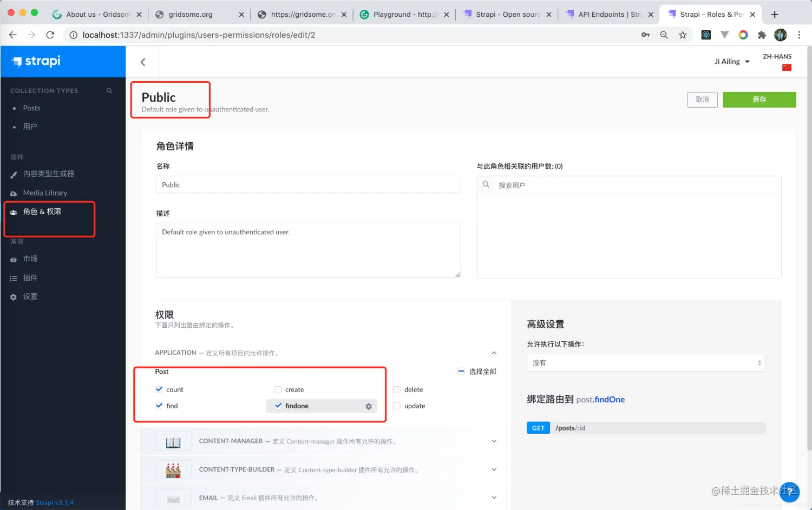This screenshot has height=510, width=812.
Task: Open the Content-Type Builder pencil icon
Action: [14, 175]
